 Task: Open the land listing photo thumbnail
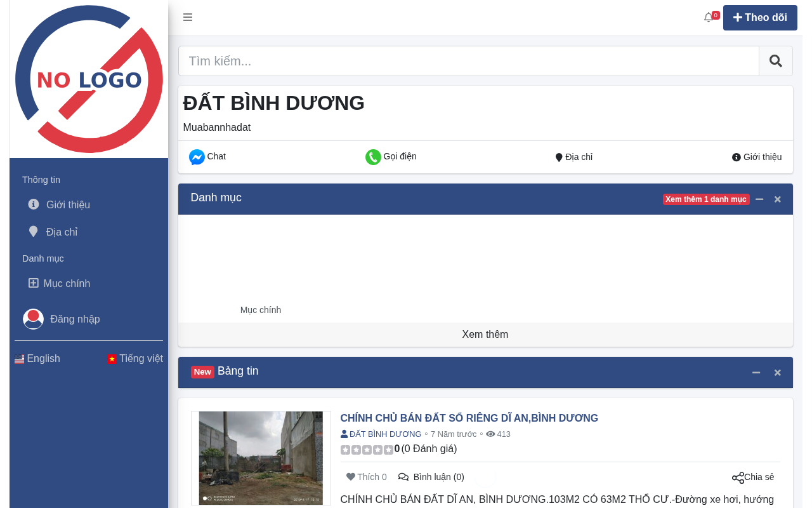click(261, 458)
